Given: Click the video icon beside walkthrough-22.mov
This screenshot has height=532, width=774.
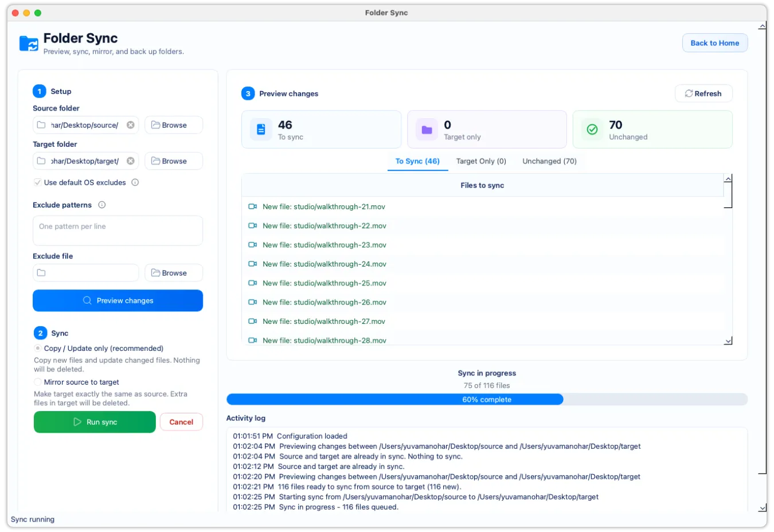Looking at the screenshot, I should tap(252, 226).
